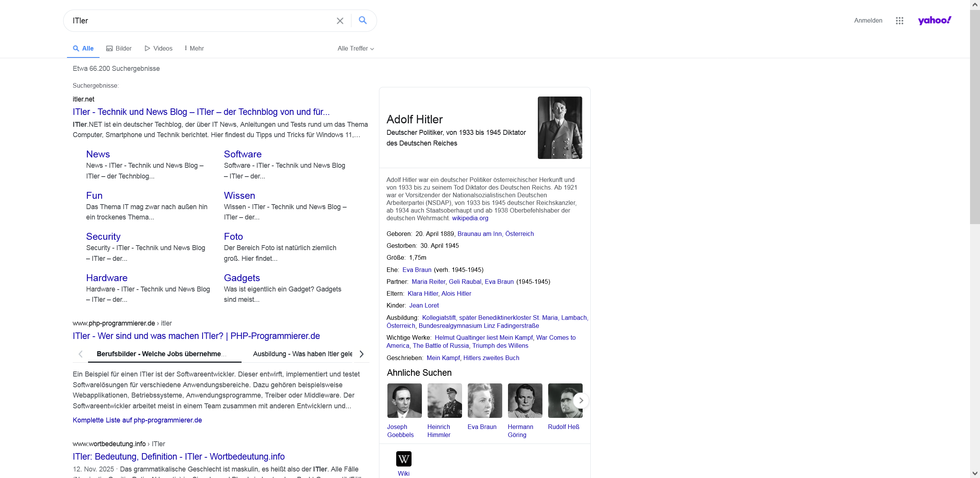Click The Battle of Russia link
980x478 pixels.
point(441,345)
